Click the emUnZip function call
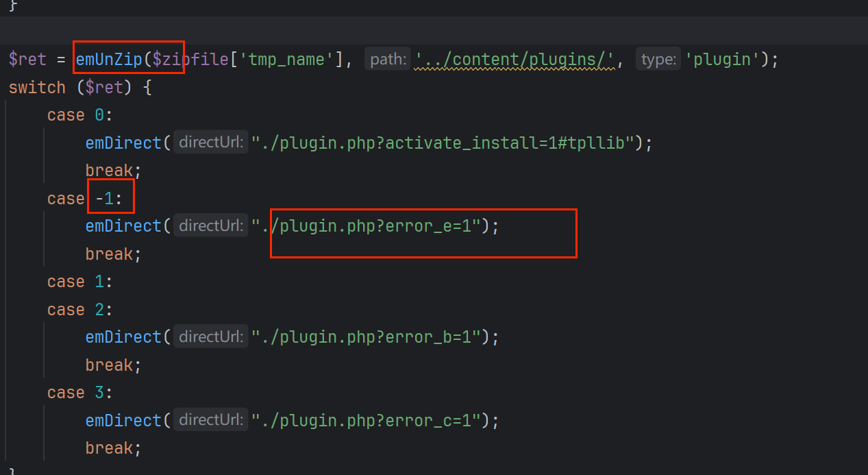 (108, 60)
